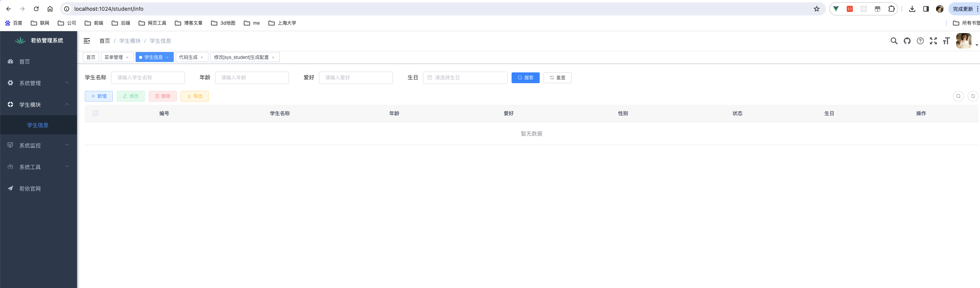Open the 上海大学 bookmarks folder
The height and width of the screenshot is (288, 980).
(x=282, y=23)
